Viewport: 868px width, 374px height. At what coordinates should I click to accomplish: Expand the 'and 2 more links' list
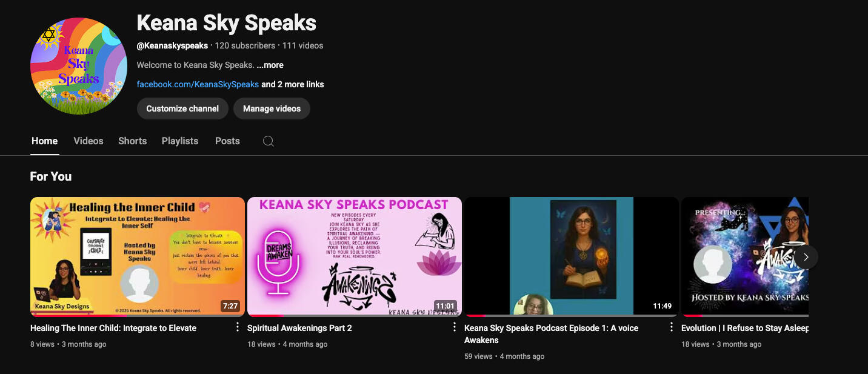(293, 84)
